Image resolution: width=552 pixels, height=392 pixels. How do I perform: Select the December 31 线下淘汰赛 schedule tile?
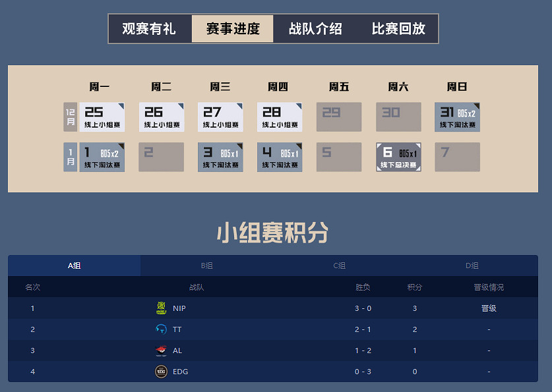(457, 116)
